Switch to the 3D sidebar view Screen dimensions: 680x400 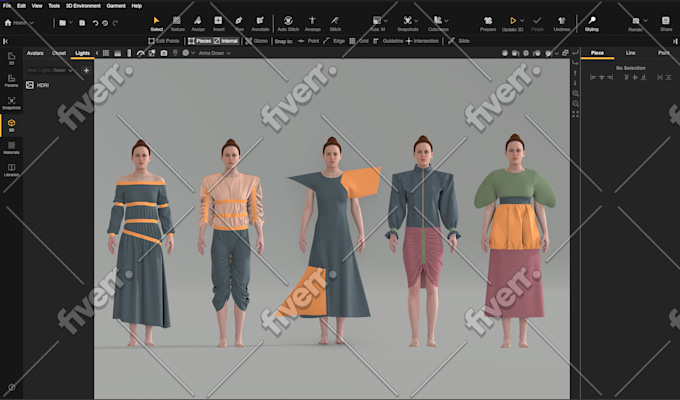click(x=11, y=125)
